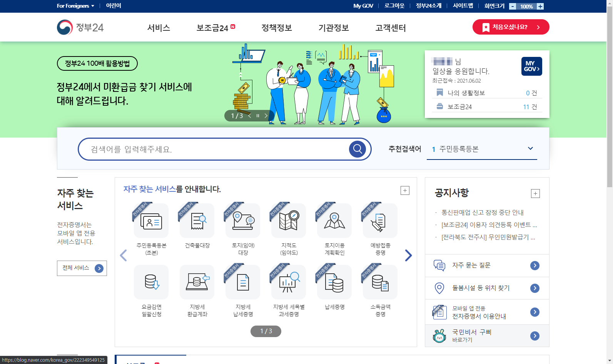This screenshot has height=364, width=613.
Task: Open 전자증명서 이용안내 arrow
Action: click(534, 312)
